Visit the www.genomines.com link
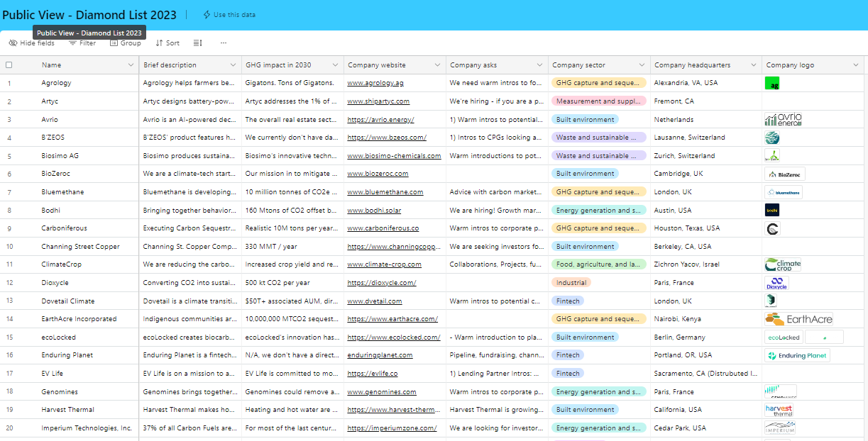This screenshot has width=868, height=441. tap(382, 391)
